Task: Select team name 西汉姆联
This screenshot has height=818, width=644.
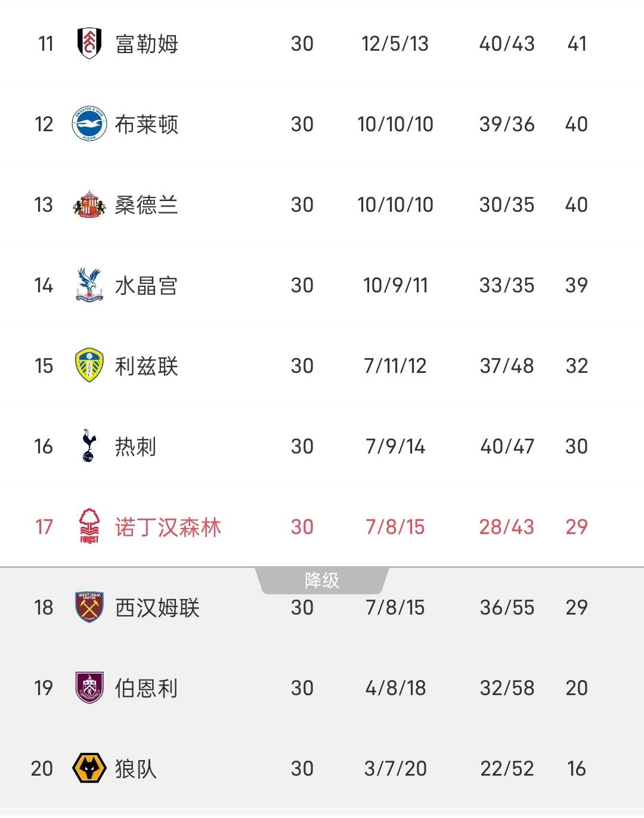Action: click(x=157, y=607)
